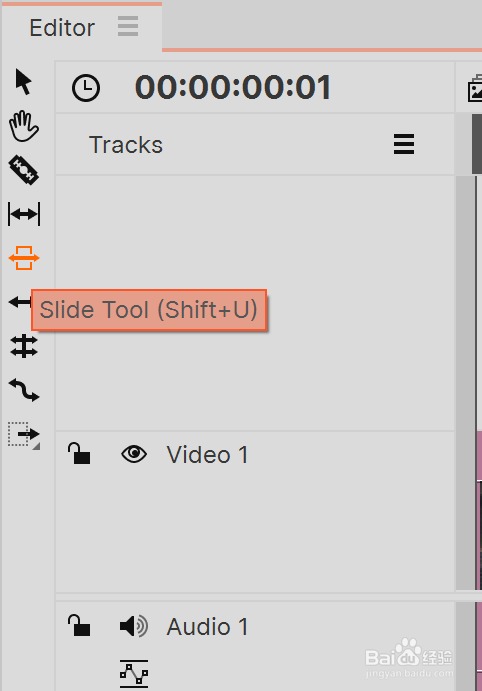Toggle the Audio 1 level envelope icon
Viewport: 482px width, 691px height.
tap(134, 674)
